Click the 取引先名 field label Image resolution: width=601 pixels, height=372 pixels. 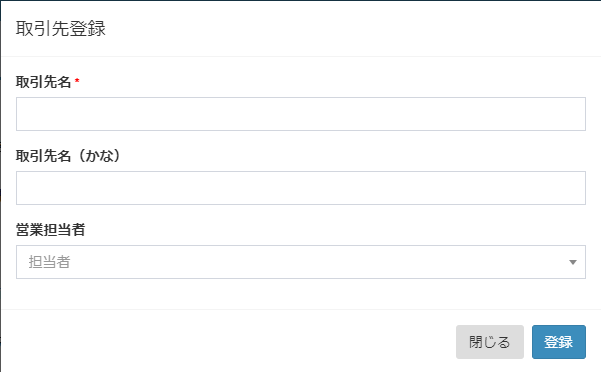point(43,82)
